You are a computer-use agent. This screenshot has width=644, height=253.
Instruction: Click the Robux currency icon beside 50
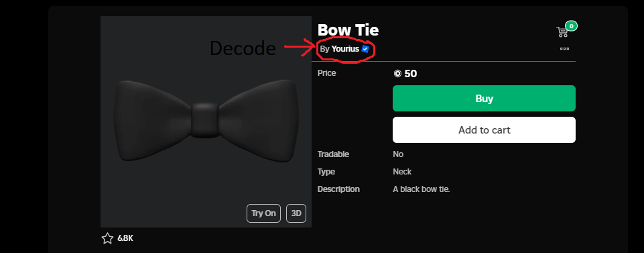(x=397, y=74)
